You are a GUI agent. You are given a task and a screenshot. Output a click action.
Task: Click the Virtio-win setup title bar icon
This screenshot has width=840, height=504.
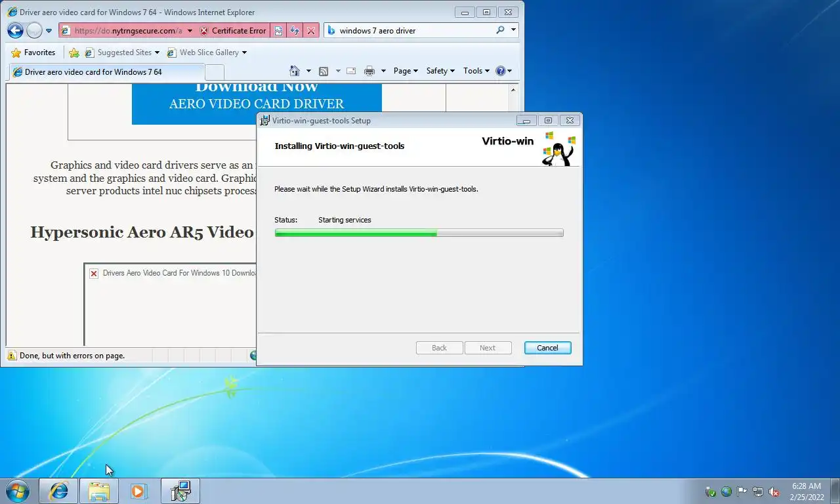point(264,121)
